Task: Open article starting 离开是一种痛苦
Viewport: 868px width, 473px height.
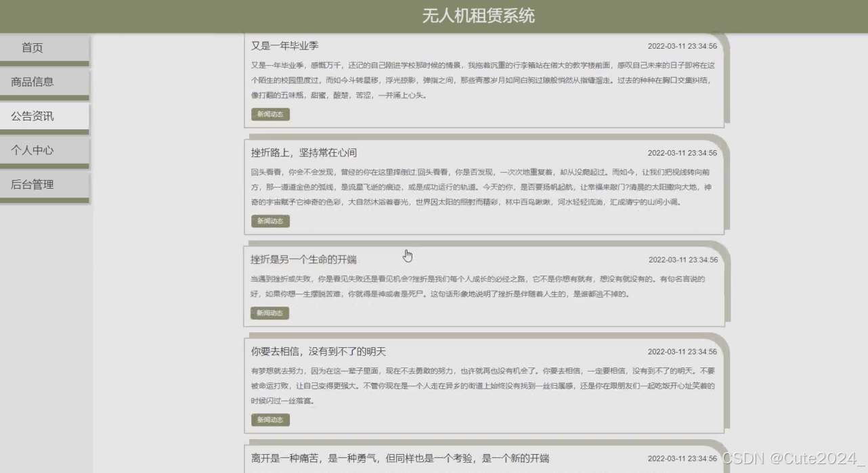Action: [x=400, y=459]
